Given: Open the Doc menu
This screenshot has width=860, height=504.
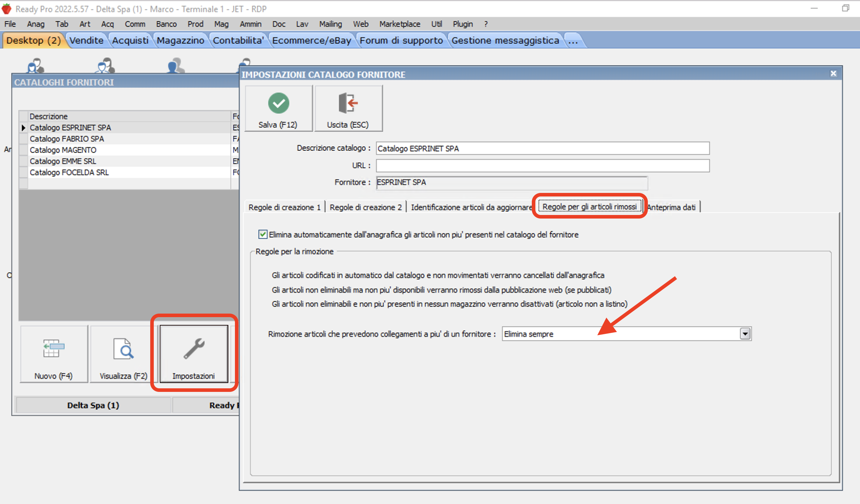Looking at the screenshot, I should click(x=279, y=24).
